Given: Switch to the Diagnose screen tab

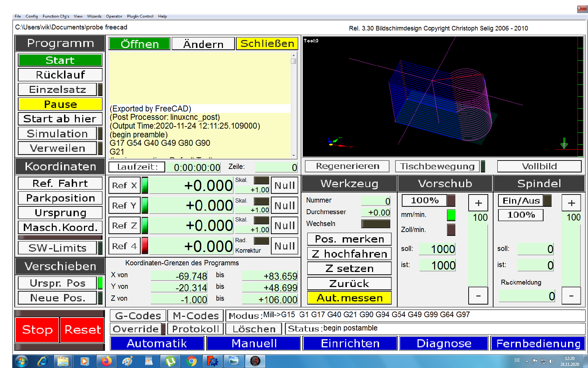Looking at the screenshot, I should pyautogui.click(x=444, y=343).
